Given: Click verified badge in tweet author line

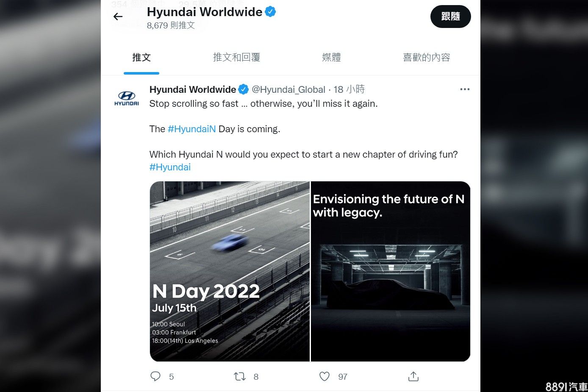Looking at the screenshot, I should (243, 89).
